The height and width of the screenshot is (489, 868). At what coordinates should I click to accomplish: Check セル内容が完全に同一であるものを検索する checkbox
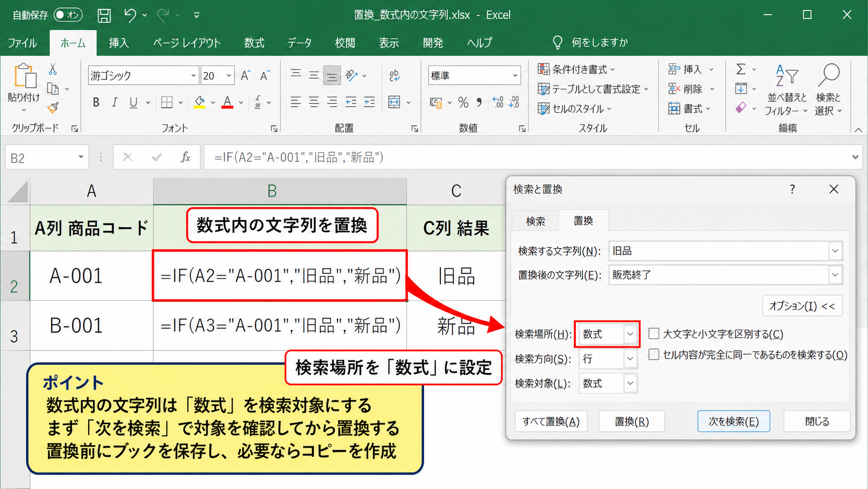(x=654, y=354)
